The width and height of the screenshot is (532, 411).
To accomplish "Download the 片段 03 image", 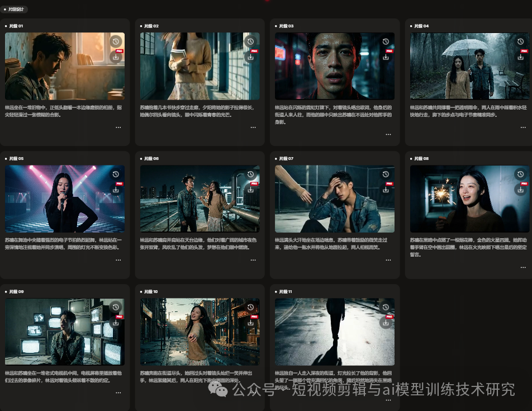I will 386,57.
